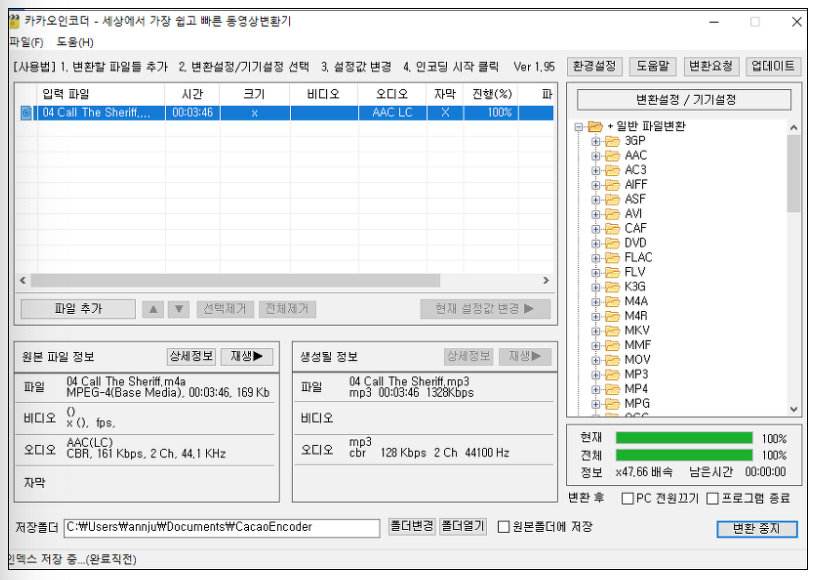This screenshot has width=816, height=580.
Task: Click the 변환요청 button
Action: click(711, 67)
